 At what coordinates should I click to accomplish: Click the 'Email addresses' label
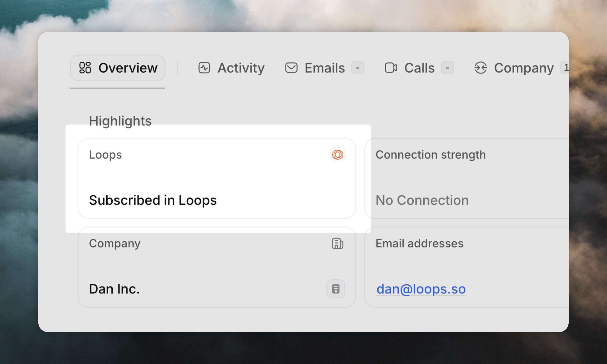(419, 243)
